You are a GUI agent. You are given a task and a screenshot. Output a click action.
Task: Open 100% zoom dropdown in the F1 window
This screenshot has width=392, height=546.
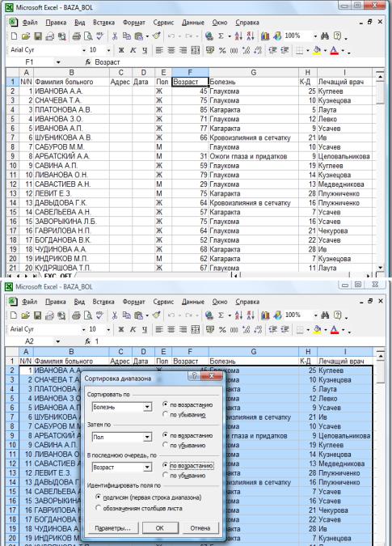[x=315, y=36]
